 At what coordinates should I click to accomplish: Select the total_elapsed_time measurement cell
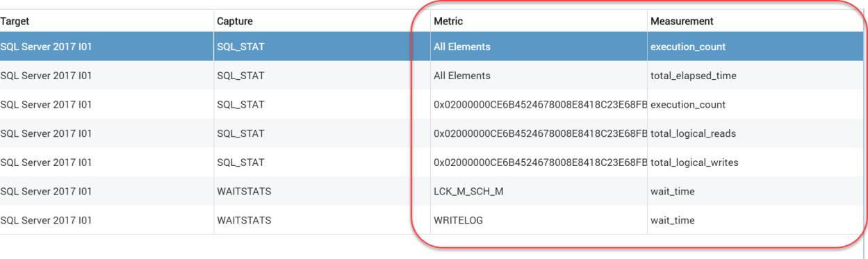coord(693,76)
